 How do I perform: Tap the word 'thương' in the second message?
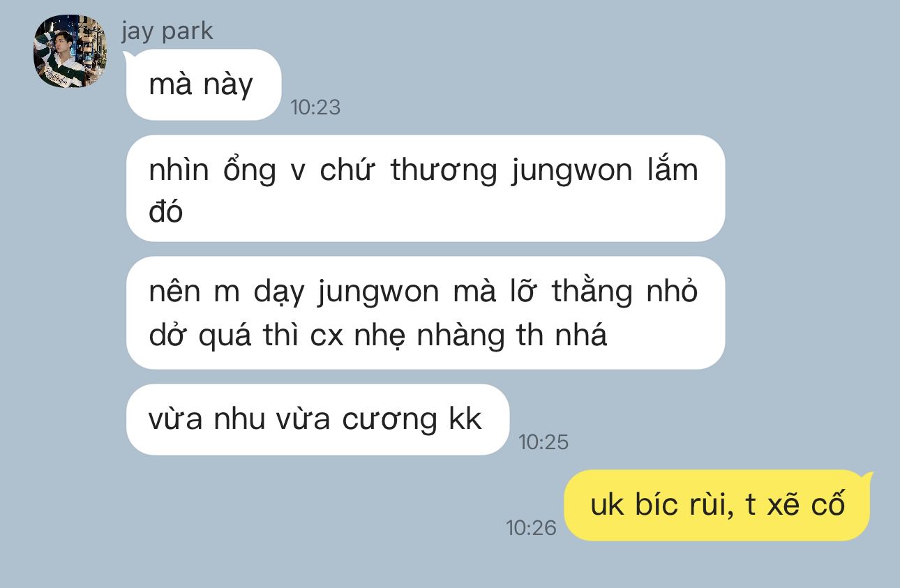[x=444, y=170]
